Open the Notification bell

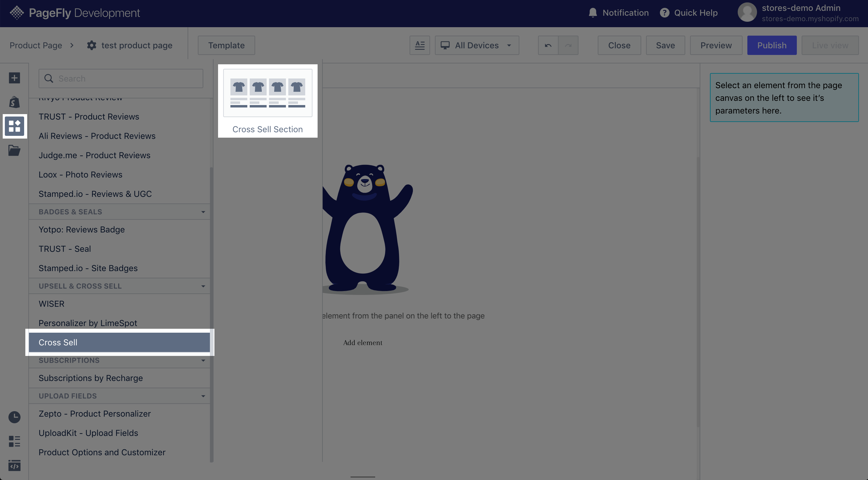[593, 13]
